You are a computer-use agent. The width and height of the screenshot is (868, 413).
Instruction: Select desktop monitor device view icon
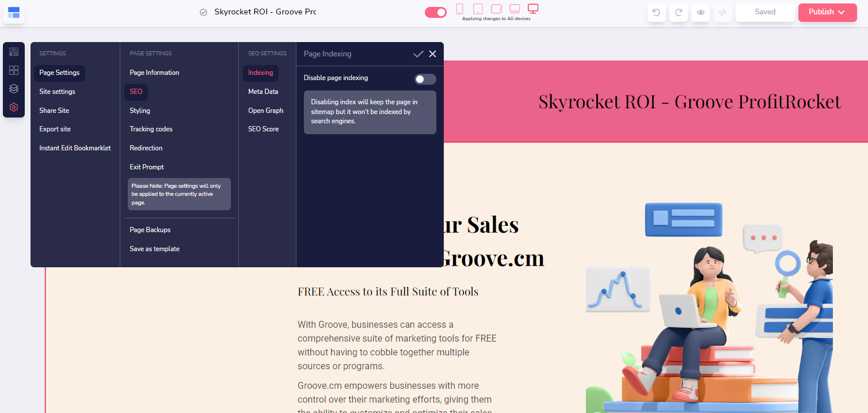click(533, 9)
